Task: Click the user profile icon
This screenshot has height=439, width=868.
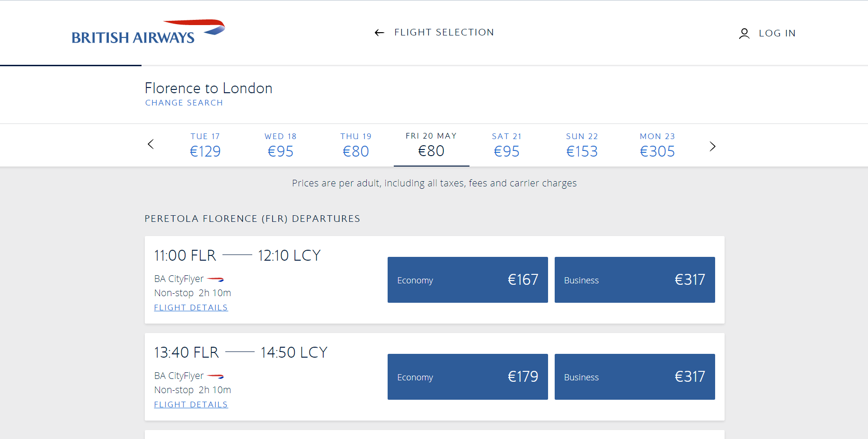Action: click(744, 33)
